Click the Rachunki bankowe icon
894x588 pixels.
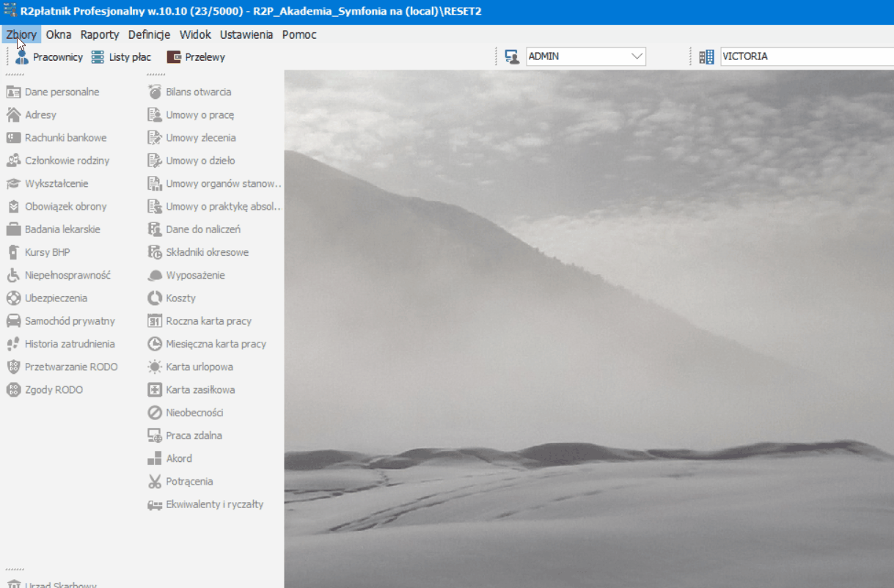13,138
